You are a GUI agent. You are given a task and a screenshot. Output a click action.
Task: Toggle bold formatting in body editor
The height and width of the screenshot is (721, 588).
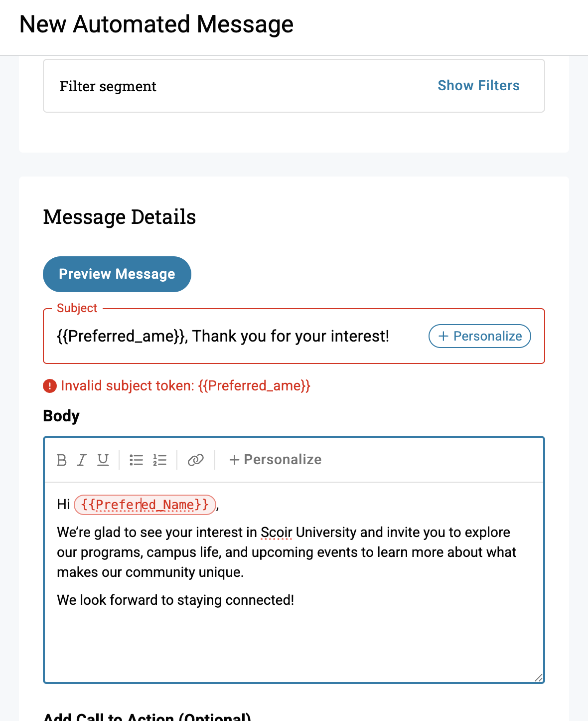(x=62, y=460)
